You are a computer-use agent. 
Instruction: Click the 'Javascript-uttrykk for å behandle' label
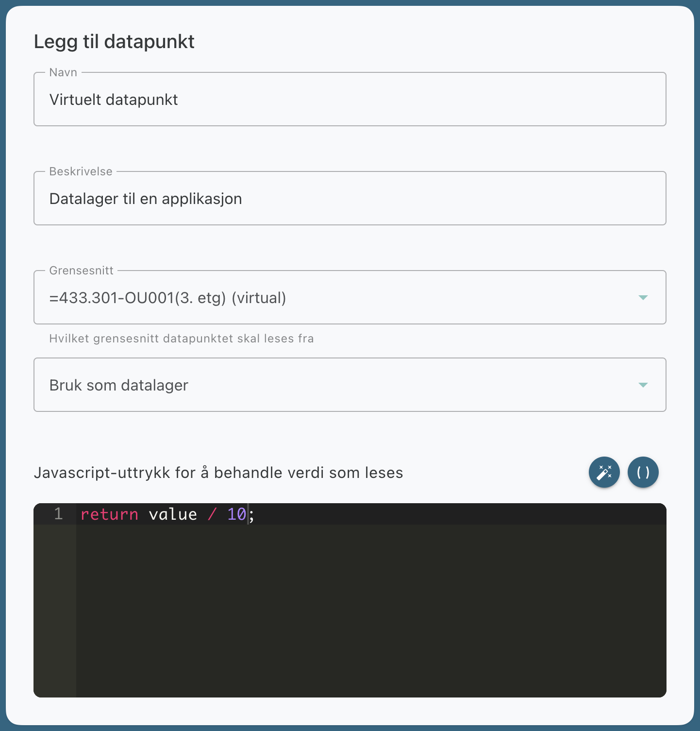218,473
